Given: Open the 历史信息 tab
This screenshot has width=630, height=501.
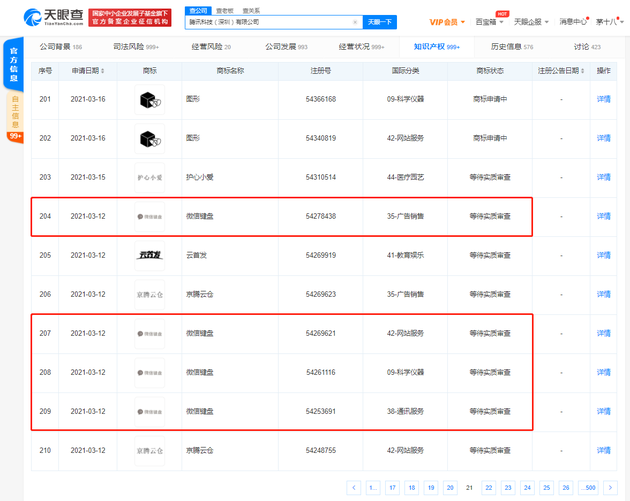Looking at the screenshot, I should (511, 47).
